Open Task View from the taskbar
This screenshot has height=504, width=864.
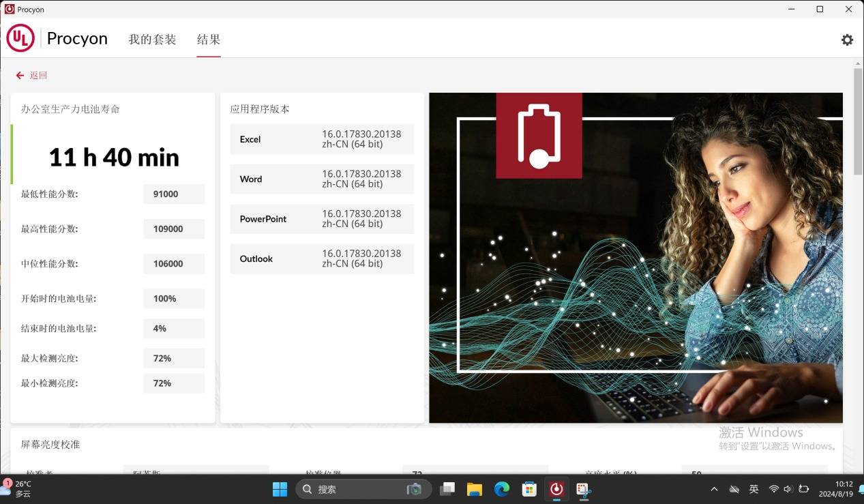click(x=447, y=489)
